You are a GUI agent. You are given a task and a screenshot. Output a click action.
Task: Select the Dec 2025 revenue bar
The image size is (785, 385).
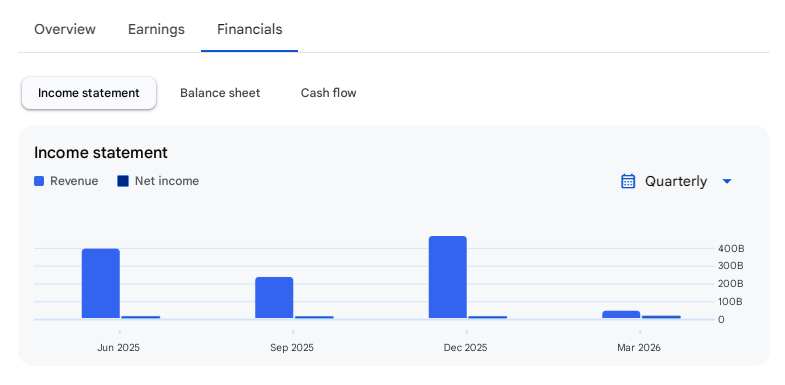[448, 277]
